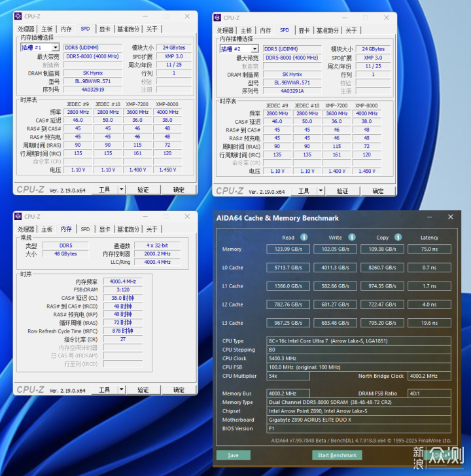Image resolution: width=471 pixels, height=476 pixels.
Task: Click 确定 button in top-right CPU-Z
Action: (378, 191)
